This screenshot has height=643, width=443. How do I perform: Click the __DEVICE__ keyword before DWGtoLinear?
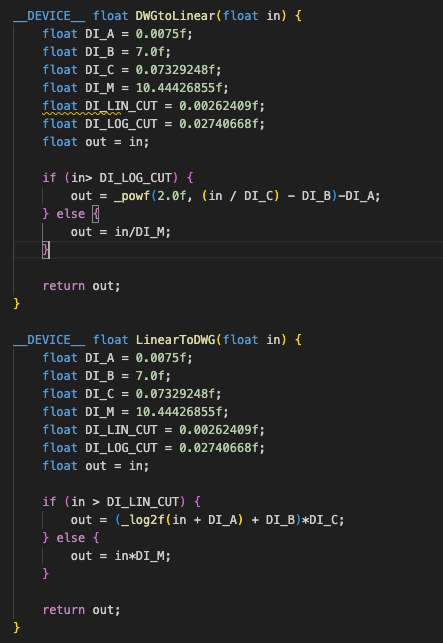(x=49, y=16)
